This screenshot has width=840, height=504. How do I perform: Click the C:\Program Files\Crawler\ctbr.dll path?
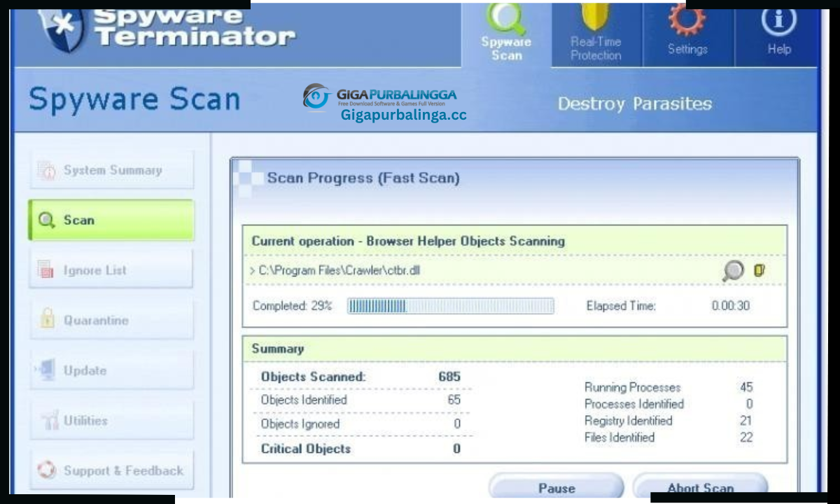click(339, 270)
